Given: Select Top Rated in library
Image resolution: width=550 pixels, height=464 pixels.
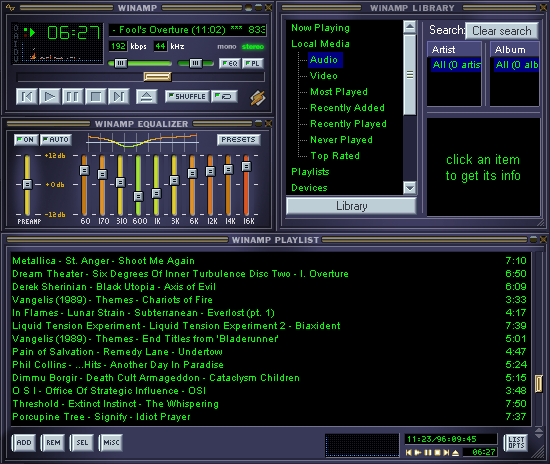Looking at the screenshot, I should pyautogui.click(x=335, y=156).
